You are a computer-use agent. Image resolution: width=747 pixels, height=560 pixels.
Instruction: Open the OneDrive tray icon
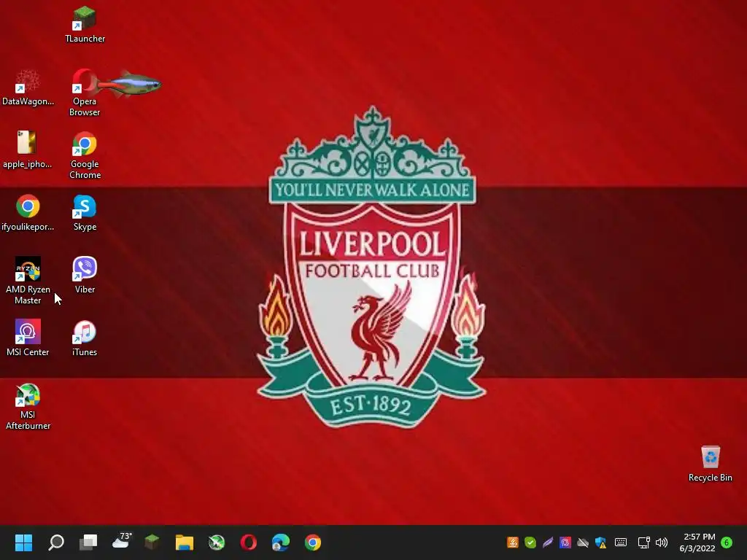pos(583,542)
